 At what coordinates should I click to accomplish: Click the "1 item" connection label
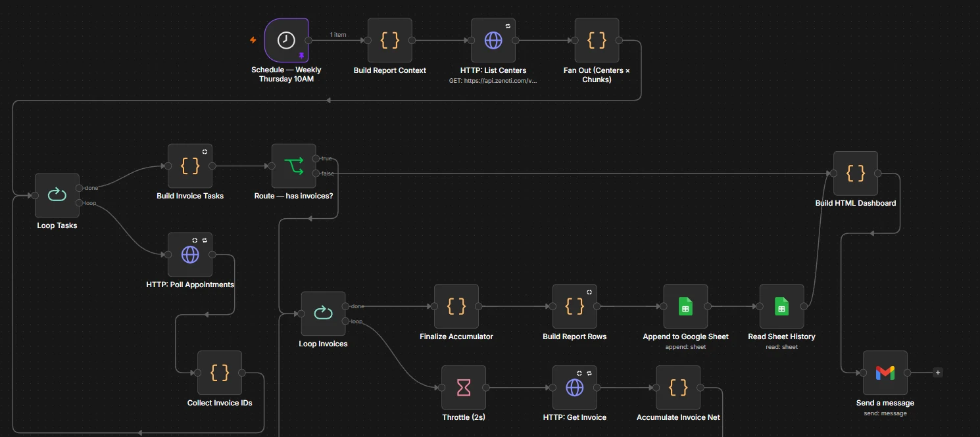(338, 35)
